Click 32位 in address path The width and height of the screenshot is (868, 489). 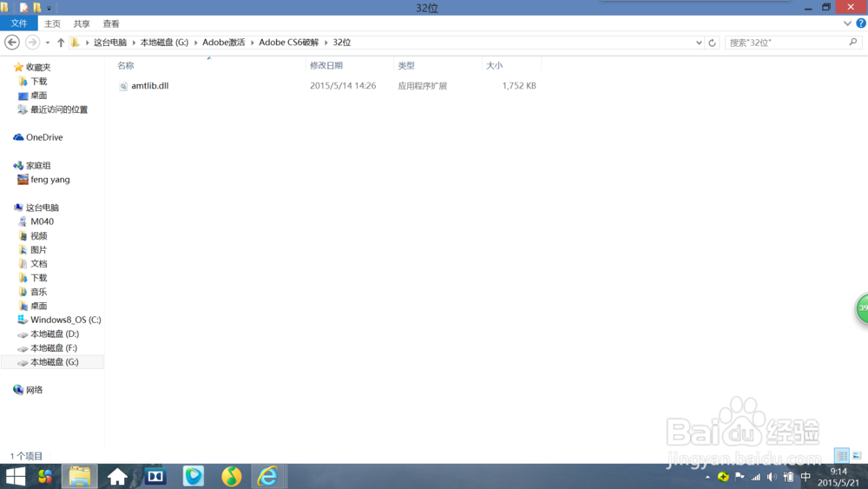pos(341,43)
